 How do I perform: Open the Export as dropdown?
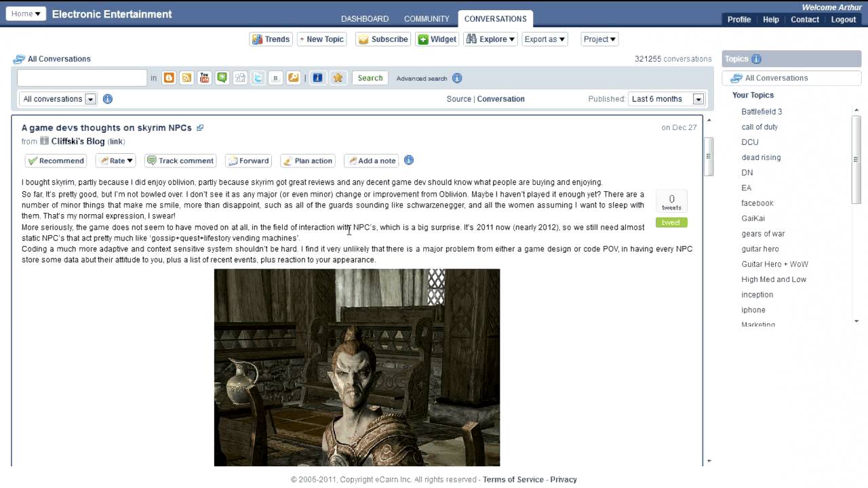[x=545, y=39]
